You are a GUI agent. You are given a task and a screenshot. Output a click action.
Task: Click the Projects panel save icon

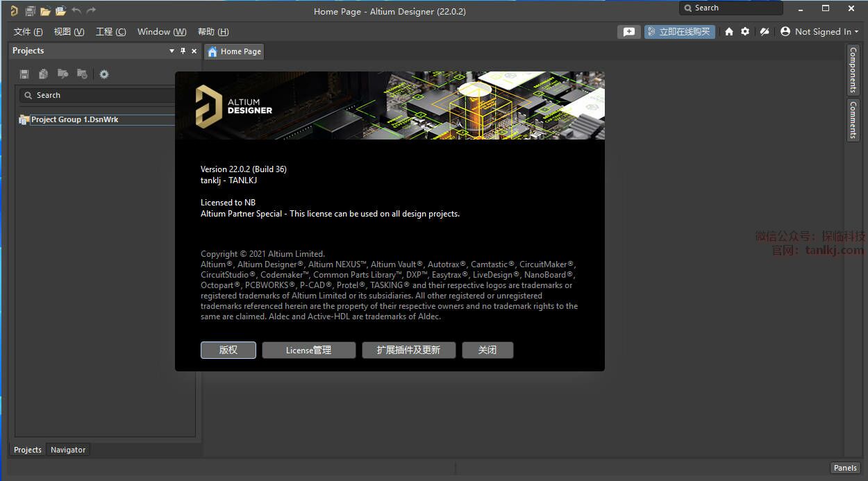click(24, 74)
